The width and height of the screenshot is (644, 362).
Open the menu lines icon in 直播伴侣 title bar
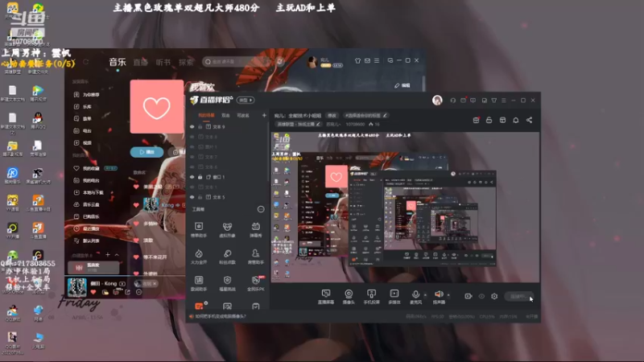point(504,100)
